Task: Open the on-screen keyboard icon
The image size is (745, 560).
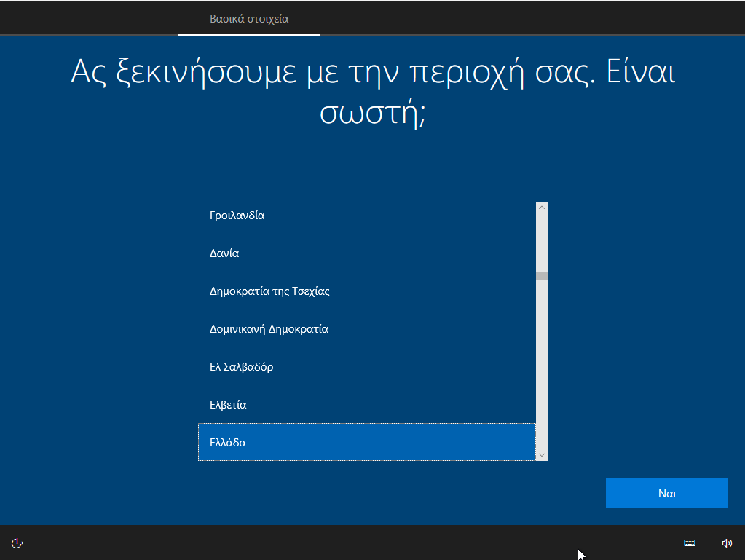Action: [690, 543]
